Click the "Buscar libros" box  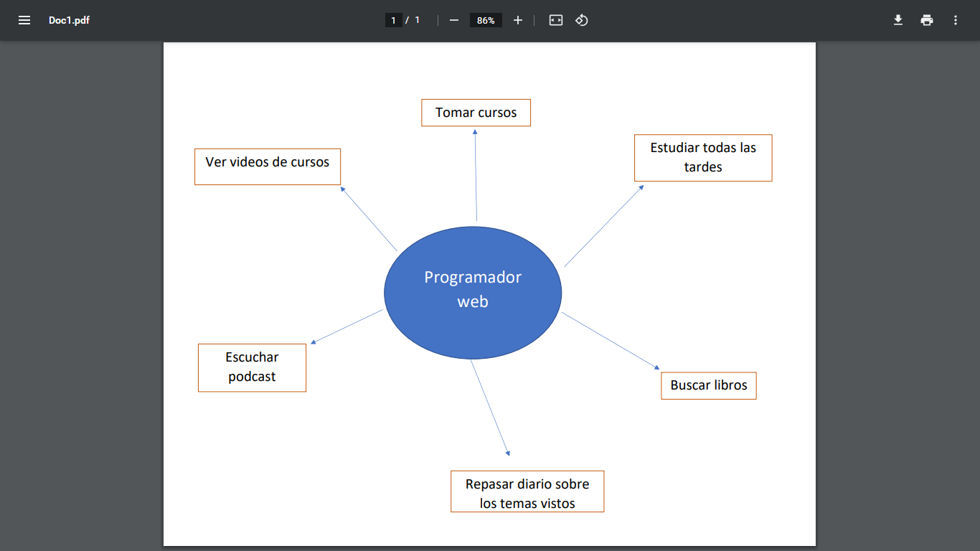(x=709, y=385)
